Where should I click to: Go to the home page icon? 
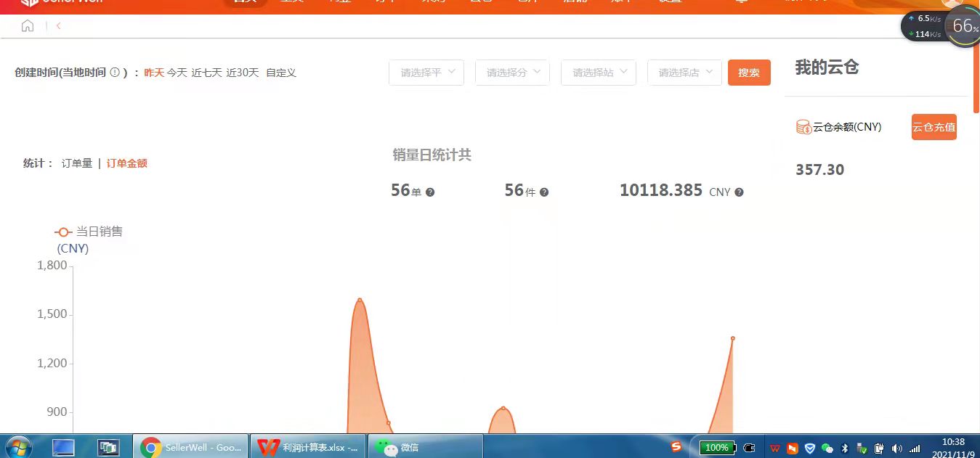point(28,26)
